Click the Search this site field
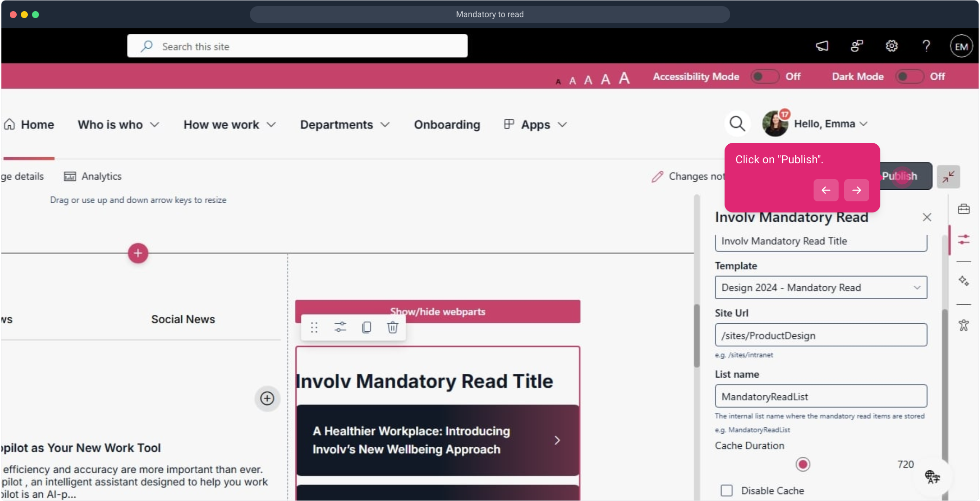The height and width of the screenshot is (501, 980). tap(297, 46)
